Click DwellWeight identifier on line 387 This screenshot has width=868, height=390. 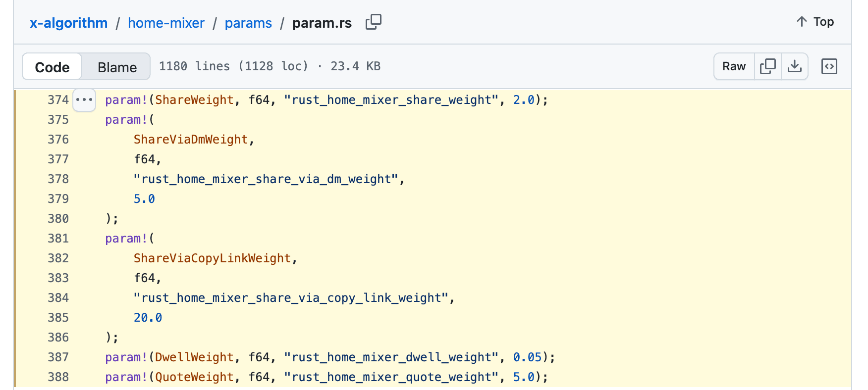pos(194,357)
